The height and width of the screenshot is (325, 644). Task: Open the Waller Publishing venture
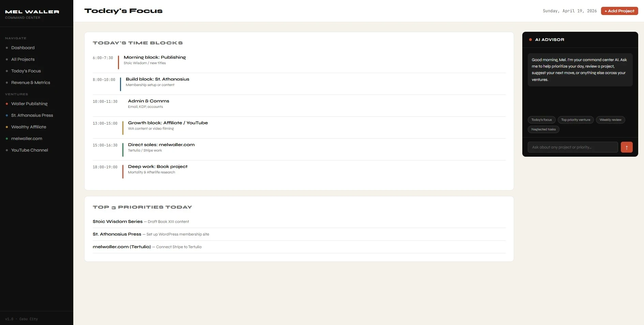click(x=29, y=104)
